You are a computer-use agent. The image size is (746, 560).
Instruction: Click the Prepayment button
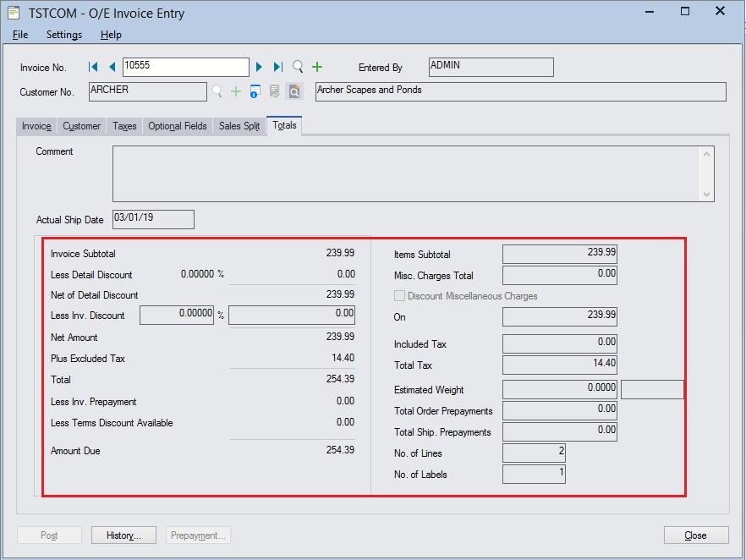[x=198, y=535]
